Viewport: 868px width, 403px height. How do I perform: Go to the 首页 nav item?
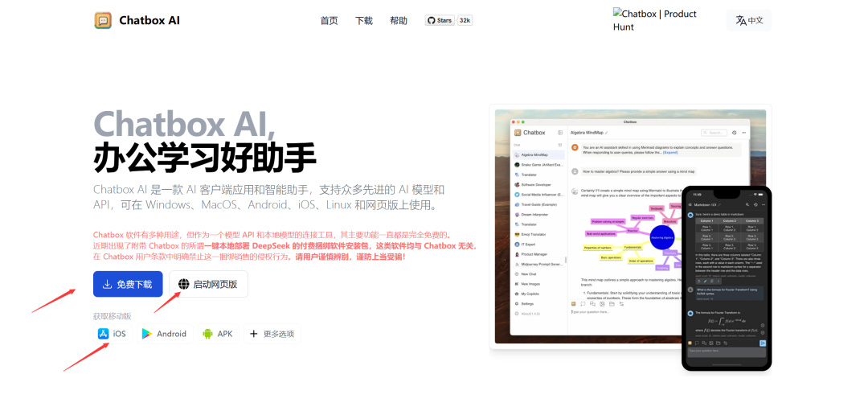pos(329,20)
